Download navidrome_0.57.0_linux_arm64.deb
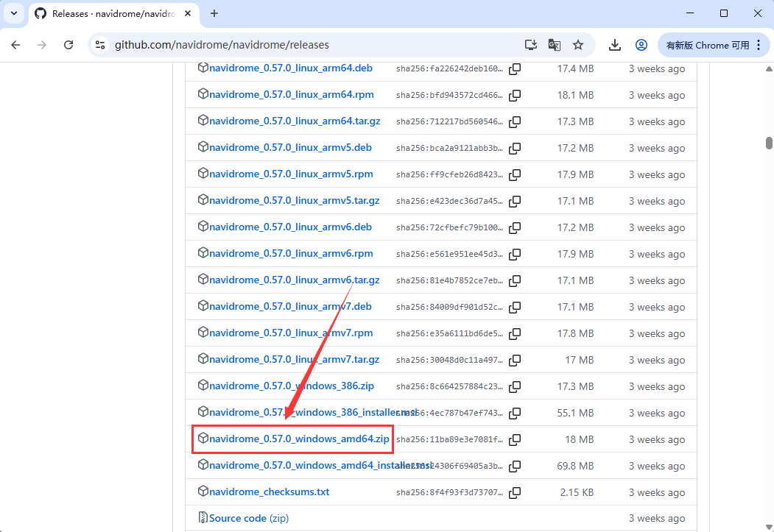Screen dimensions: 774x532 pos(291,68)
